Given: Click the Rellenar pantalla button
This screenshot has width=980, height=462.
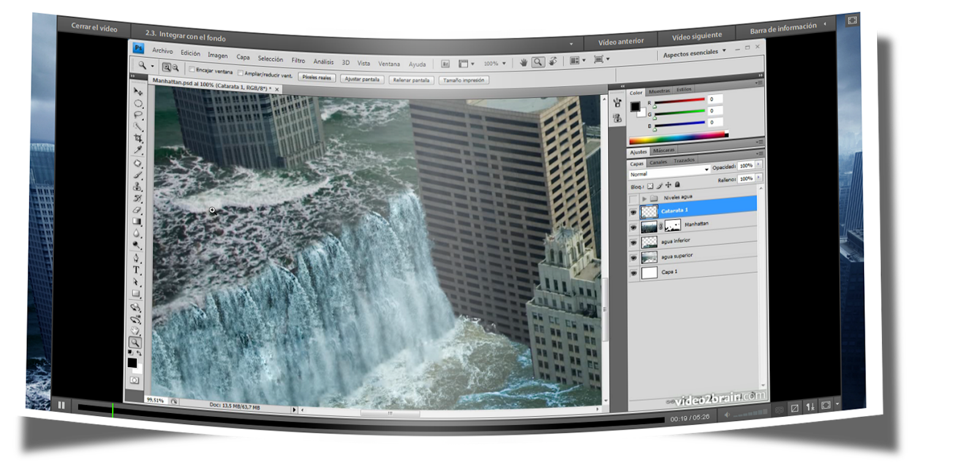Looking at the screenshot, I should [x=411, y=80].
